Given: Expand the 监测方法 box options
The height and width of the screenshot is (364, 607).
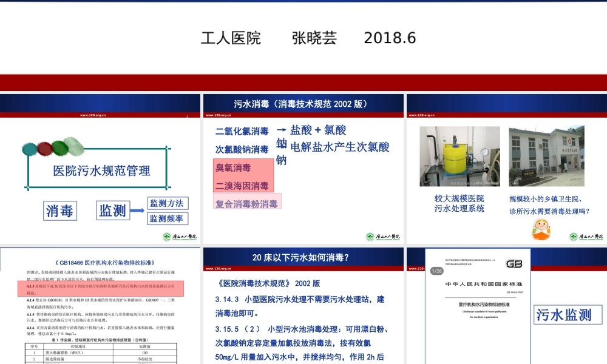Looking at the screenshot, I should [167, 203].
